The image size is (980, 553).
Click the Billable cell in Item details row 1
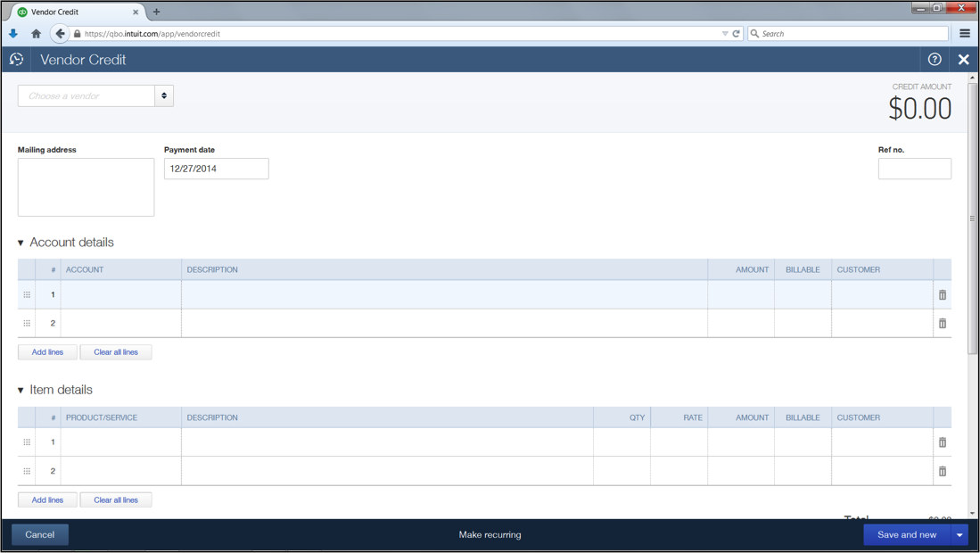[803, 442]
